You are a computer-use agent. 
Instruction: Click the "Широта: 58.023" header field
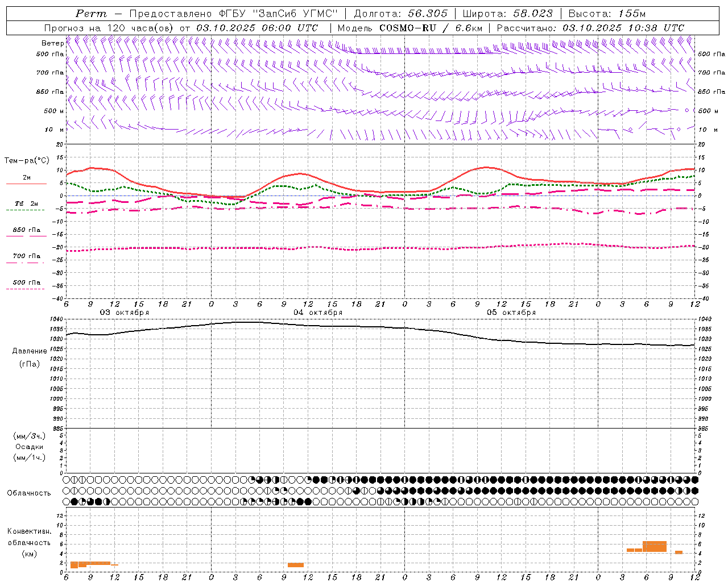(507, 14)
